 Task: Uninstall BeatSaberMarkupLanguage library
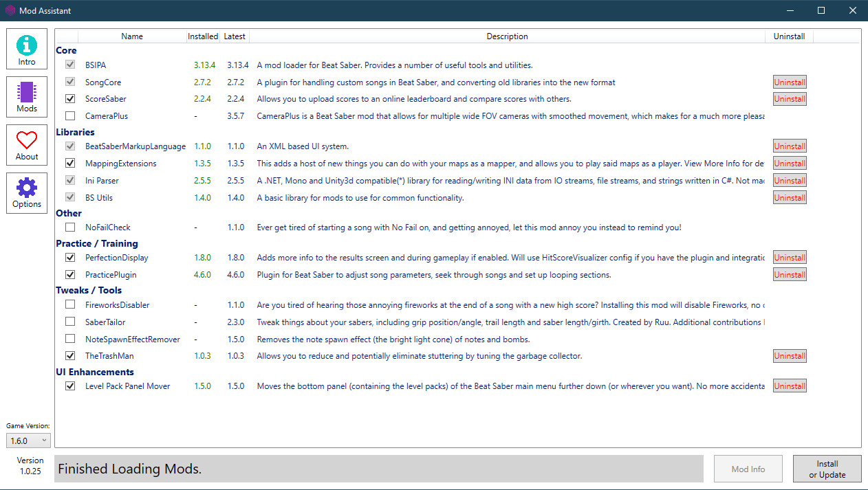pos(790,146)
